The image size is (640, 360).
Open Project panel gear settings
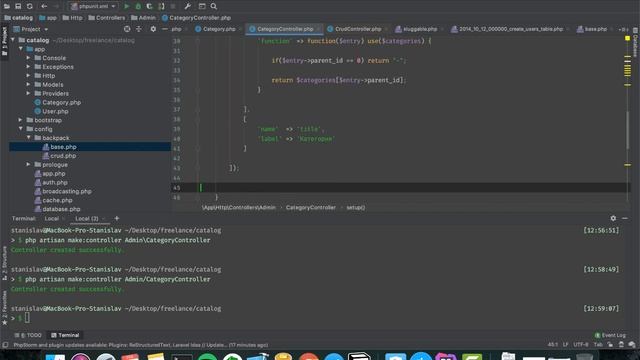153,29
